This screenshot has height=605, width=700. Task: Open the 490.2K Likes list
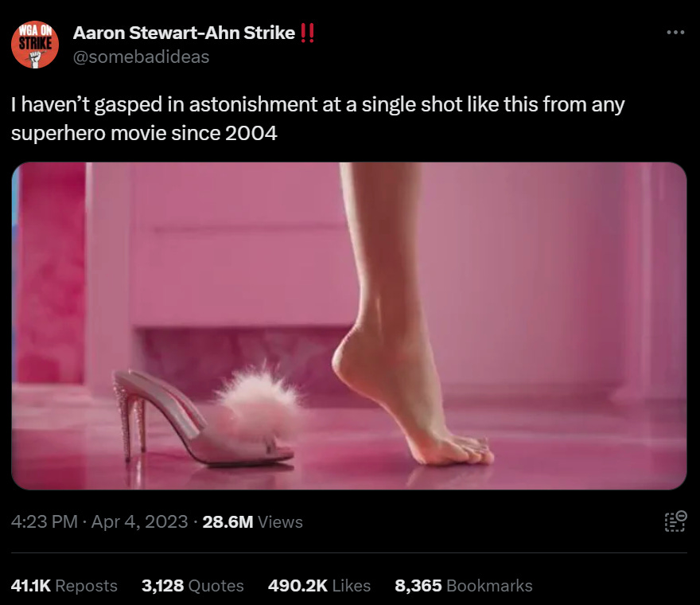319,585
